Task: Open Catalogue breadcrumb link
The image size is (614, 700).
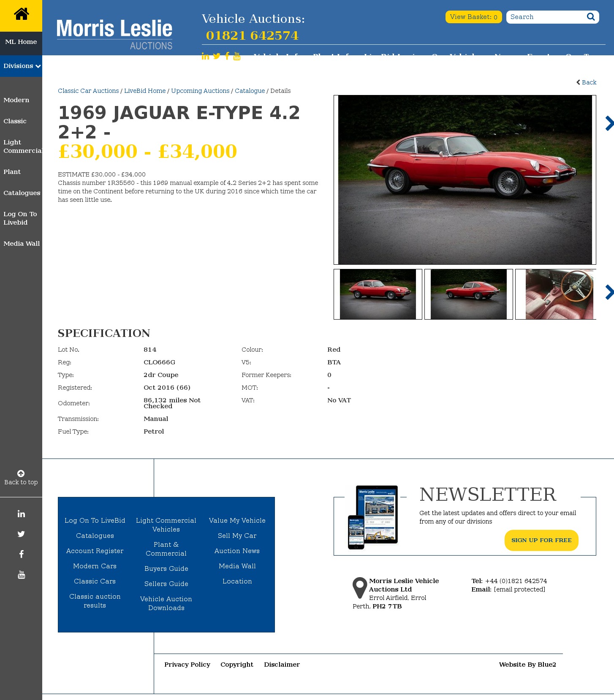Action: (x=250, y=91)
